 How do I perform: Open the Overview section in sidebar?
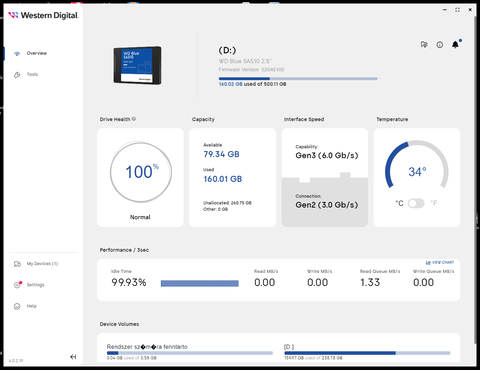point(37,53)
